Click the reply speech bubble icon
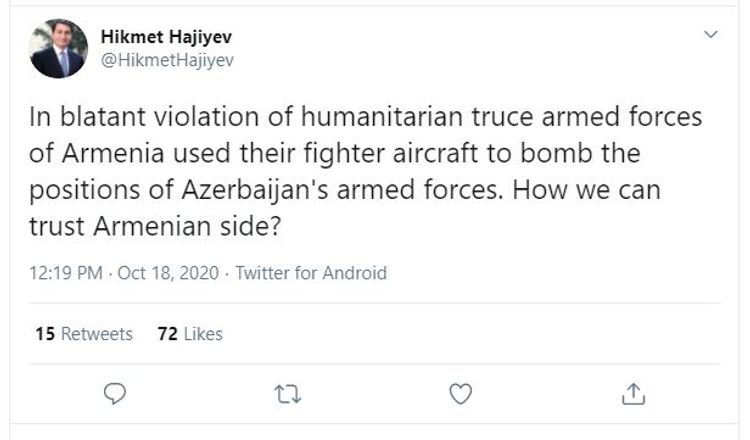The height and width of the screenshot is (440, 750). point(116,394)
